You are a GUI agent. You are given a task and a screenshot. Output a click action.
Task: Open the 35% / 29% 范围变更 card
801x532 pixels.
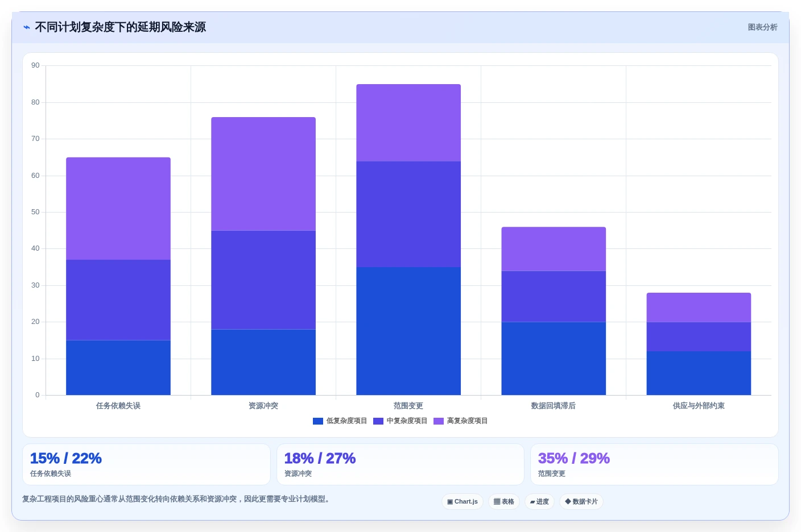point(654,464)
